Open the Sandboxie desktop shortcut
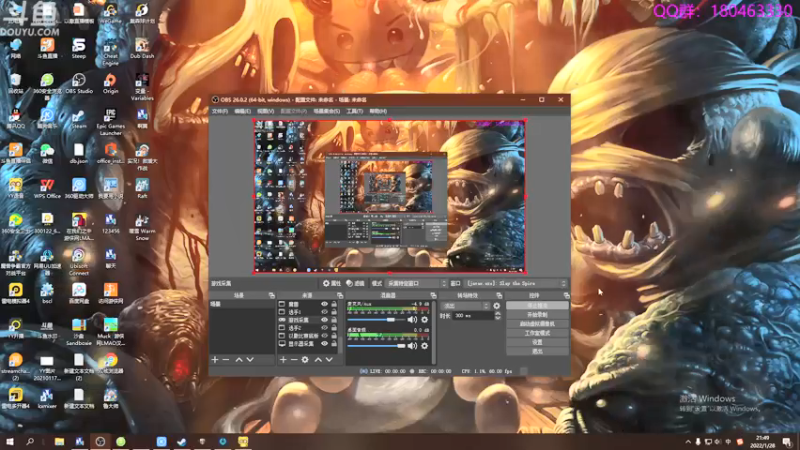 point(79,332)
